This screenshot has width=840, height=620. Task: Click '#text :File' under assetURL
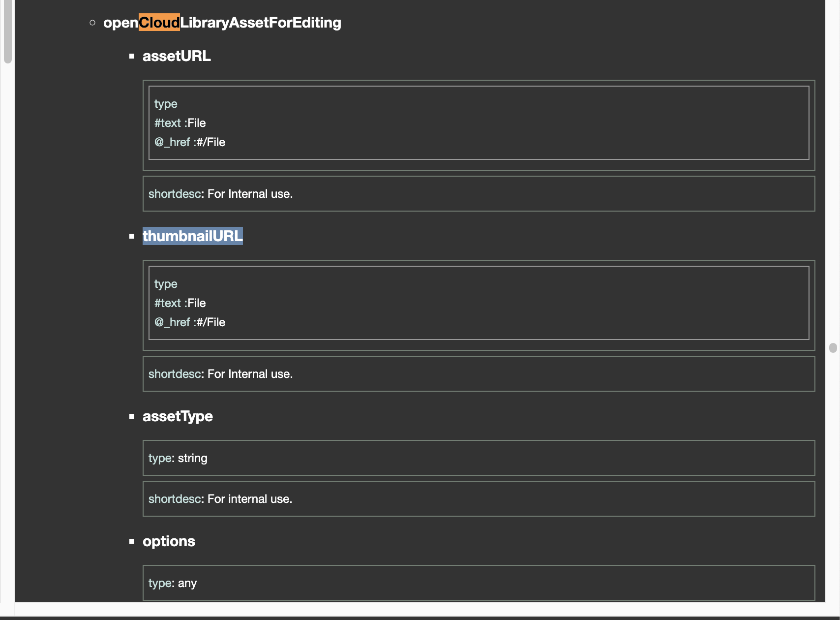[x=180, y=123]
